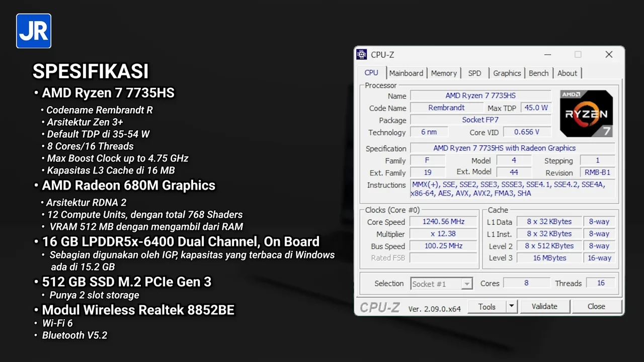This screenshot has width=644, height=362.
Task: Minimize the CPU-Z window
Action: (x=547, y=55)
